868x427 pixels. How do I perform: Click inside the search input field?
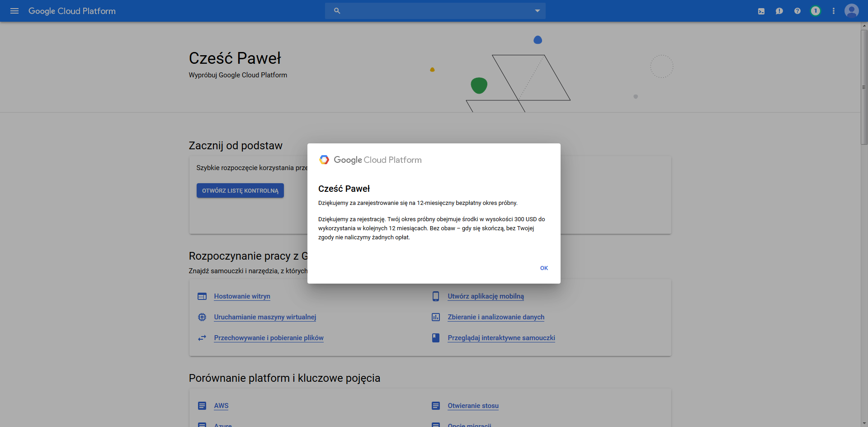coord(435,11)
